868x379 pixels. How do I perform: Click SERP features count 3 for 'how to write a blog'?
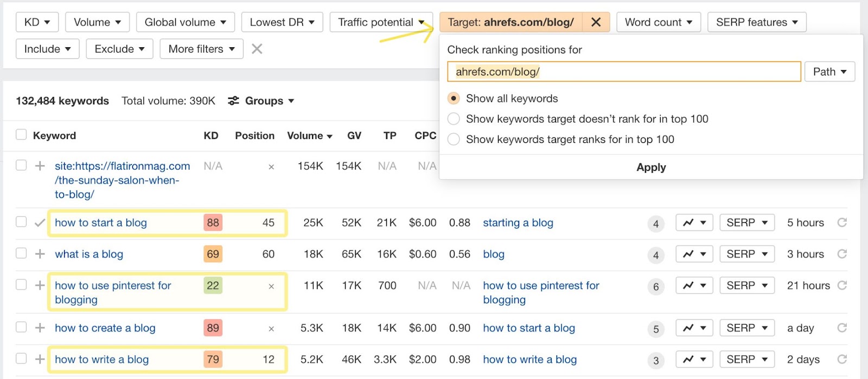click(656, 361)
